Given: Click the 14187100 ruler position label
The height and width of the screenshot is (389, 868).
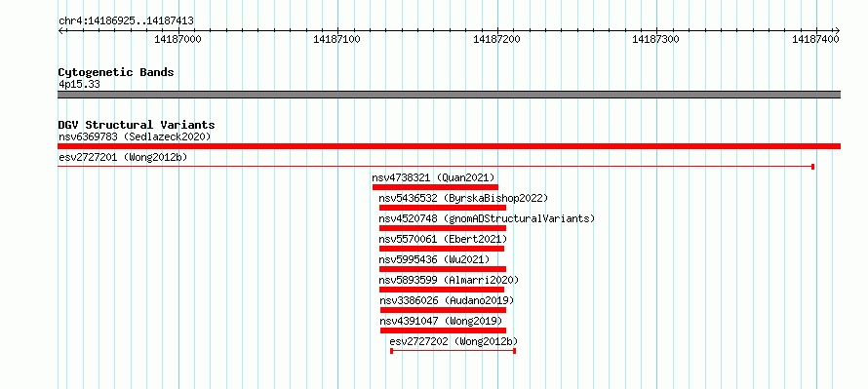Looking at the screenshot, I should click(x=337, y=39).
